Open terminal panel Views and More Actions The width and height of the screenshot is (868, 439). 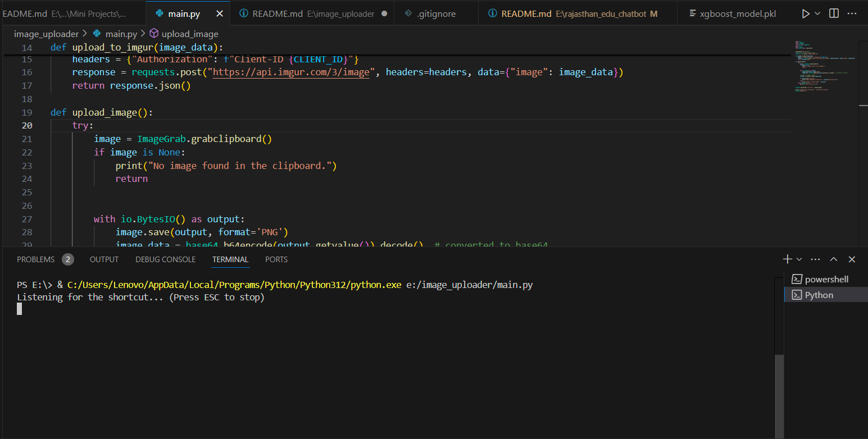[x=816, y=259]
